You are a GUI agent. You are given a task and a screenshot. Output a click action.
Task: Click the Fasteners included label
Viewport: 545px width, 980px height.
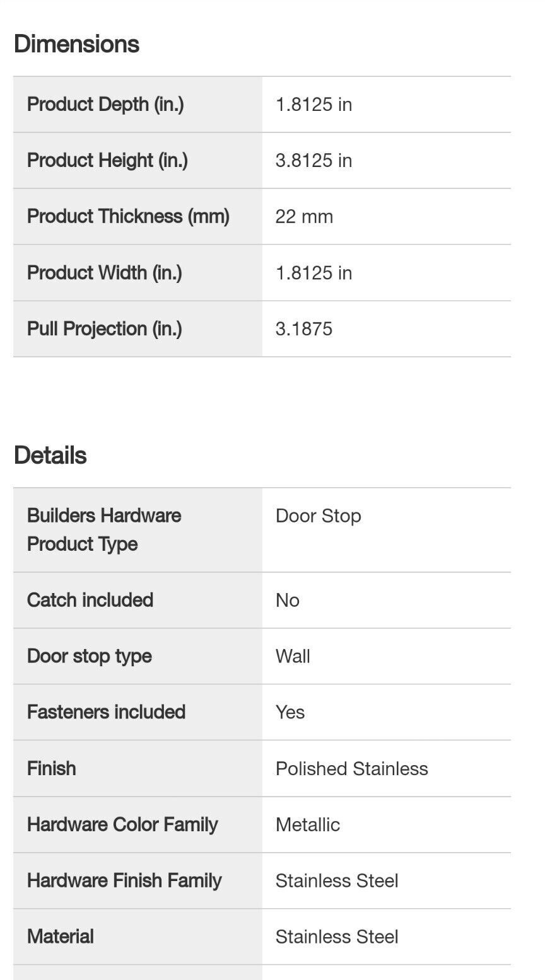[106, 712]
